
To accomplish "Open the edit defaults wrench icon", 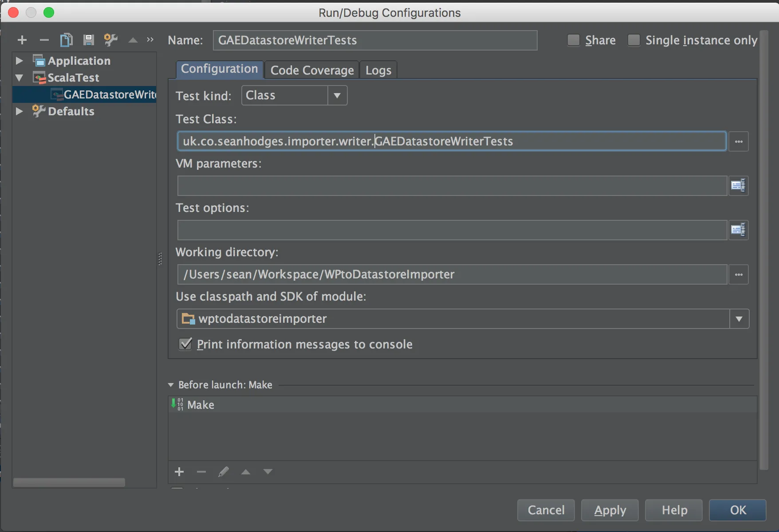I will pos(110,40).
